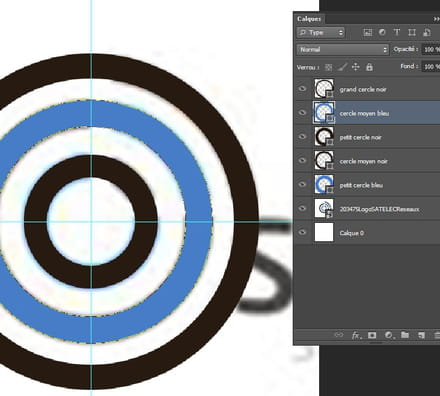The height and width of the screenshot is (396, 440).
Task: Click grand cercle noir layer thumbnail
Action: tap(324, 89)
